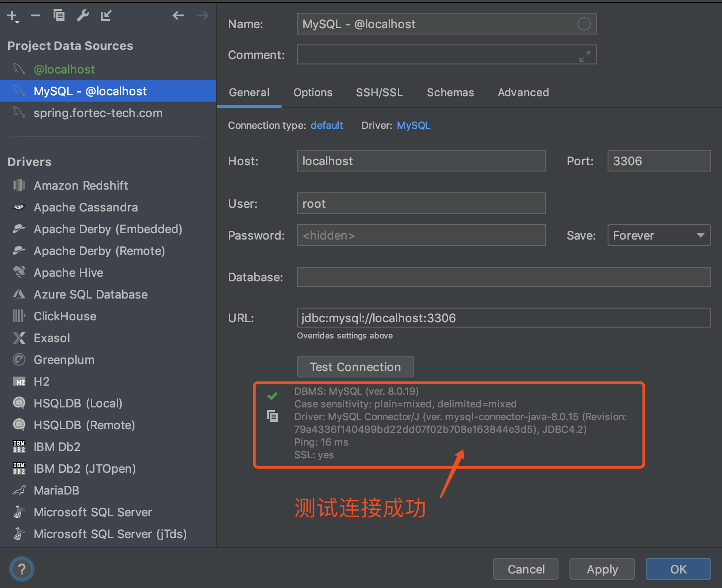
Task: Focus the Password field
Action: [x=421, y=235]
